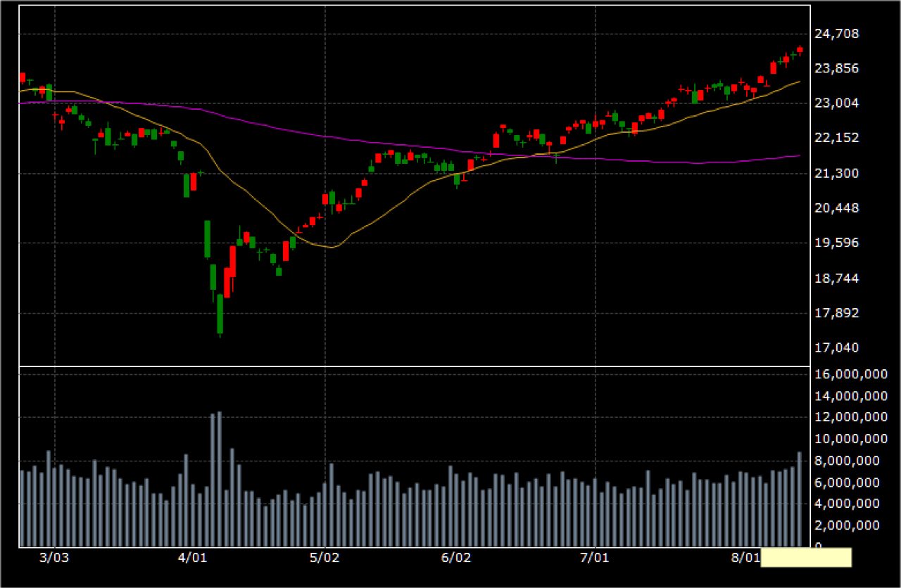Click the 8,000,000 volume axis label
This screenshot has height=588, width=901.
[x=849, y=461]
